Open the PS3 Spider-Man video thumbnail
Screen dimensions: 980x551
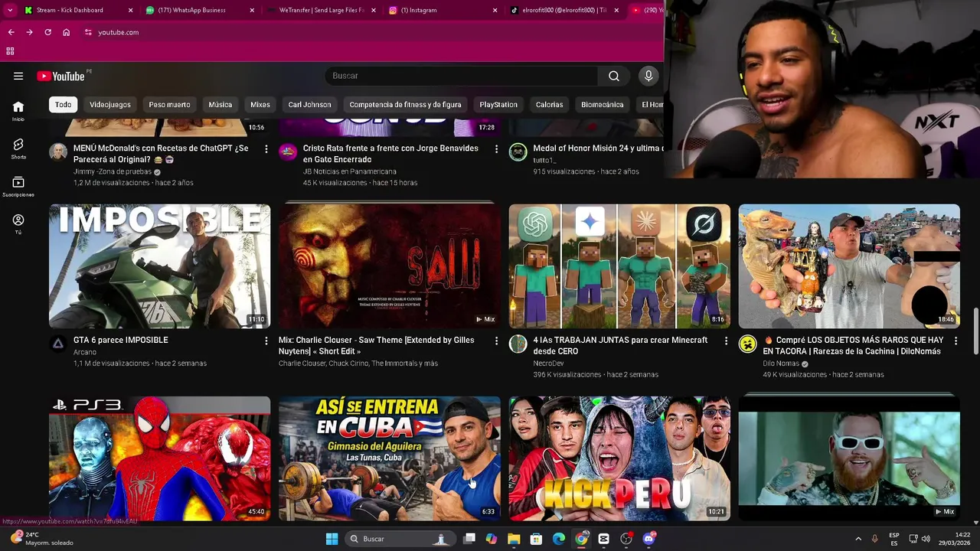pos(159,458)
